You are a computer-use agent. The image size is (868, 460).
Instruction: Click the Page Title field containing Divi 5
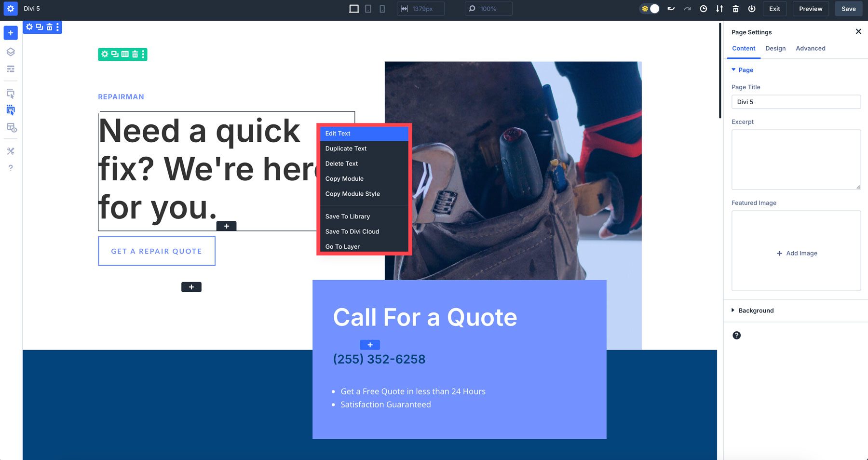coord(796,102)
